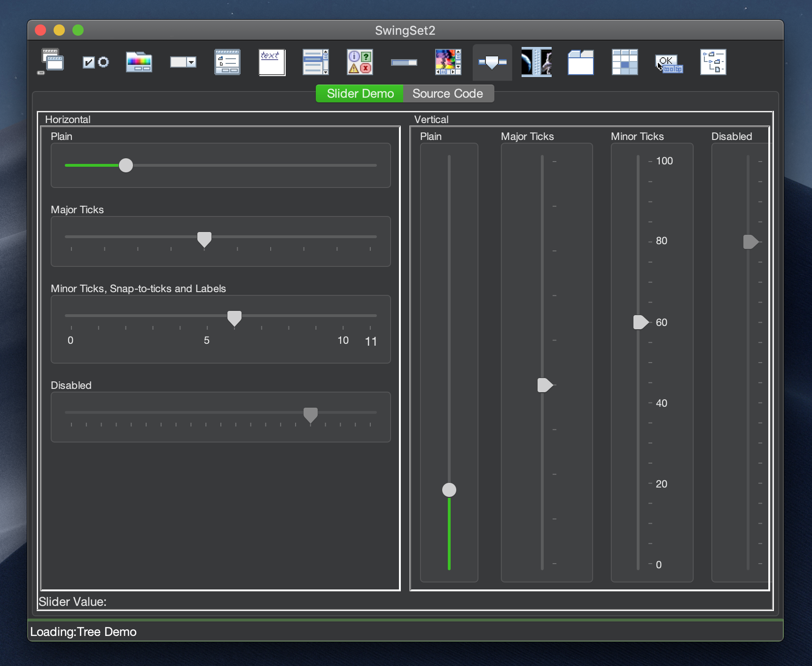Select the Slider Demo tab
This screenshot has height=666, width=812.
(360, 93)
